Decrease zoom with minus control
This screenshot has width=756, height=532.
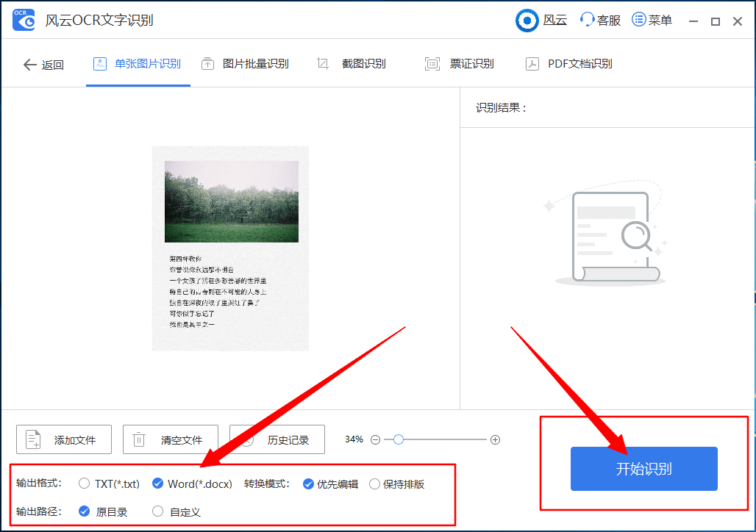click(376, 439)
